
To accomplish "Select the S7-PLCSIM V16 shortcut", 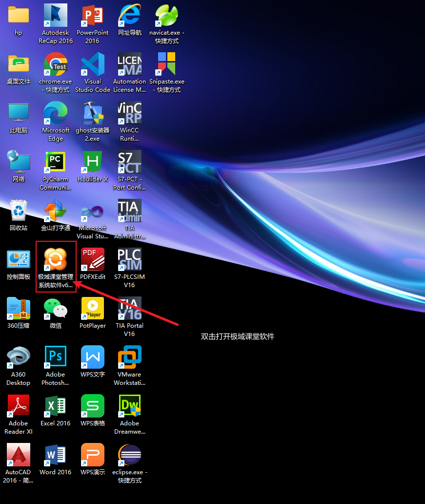I will (129, 260).
